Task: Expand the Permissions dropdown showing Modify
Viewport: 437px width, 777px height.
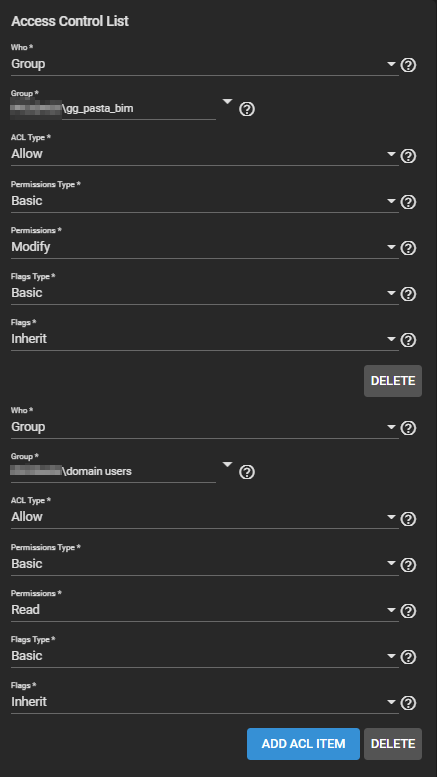Action: 205,247
